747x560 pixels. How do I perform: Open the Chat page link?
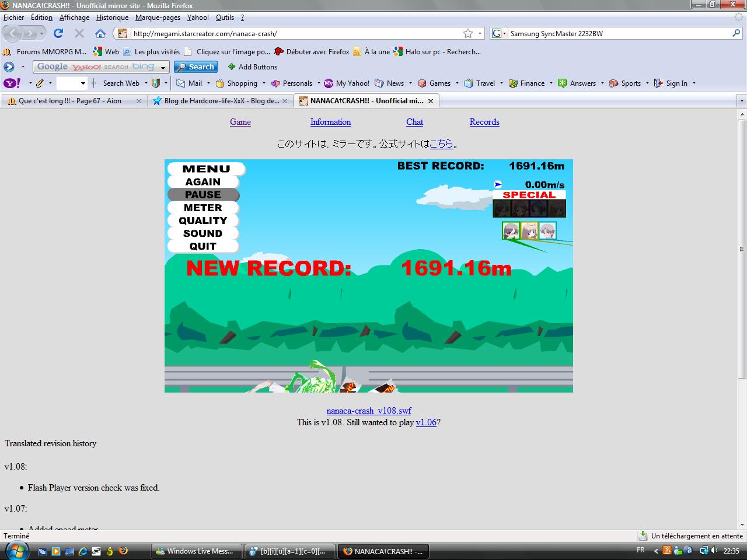[x=414, y=122]
